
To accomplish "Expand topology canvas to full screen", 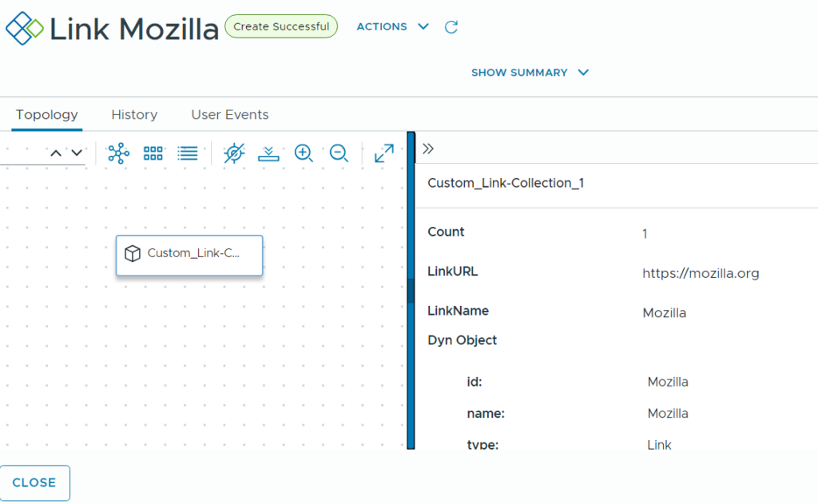I will click(384, 153).
